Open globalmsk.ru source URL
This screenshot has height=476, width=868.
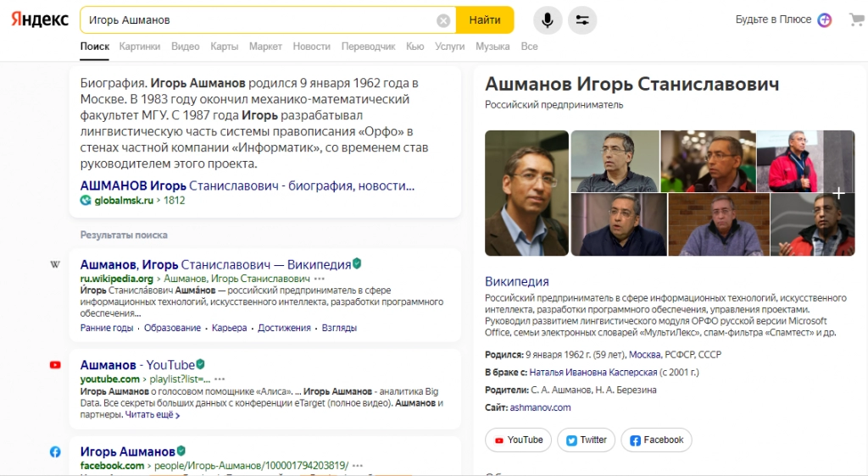coord(124,200)
